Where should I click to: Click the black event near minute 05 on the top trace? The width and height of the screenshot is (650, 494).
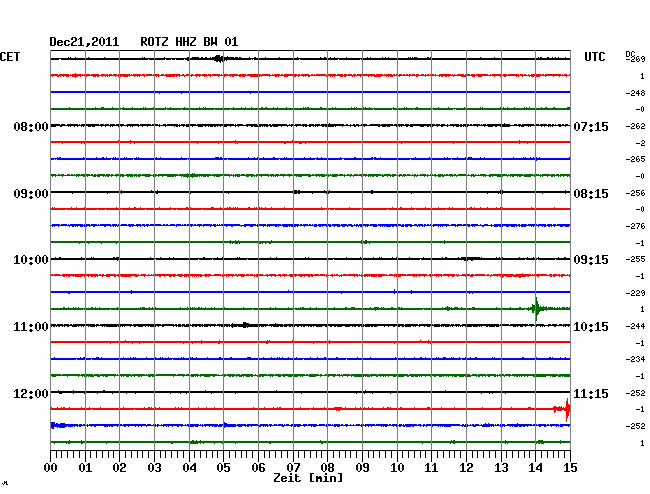(219, 59)
